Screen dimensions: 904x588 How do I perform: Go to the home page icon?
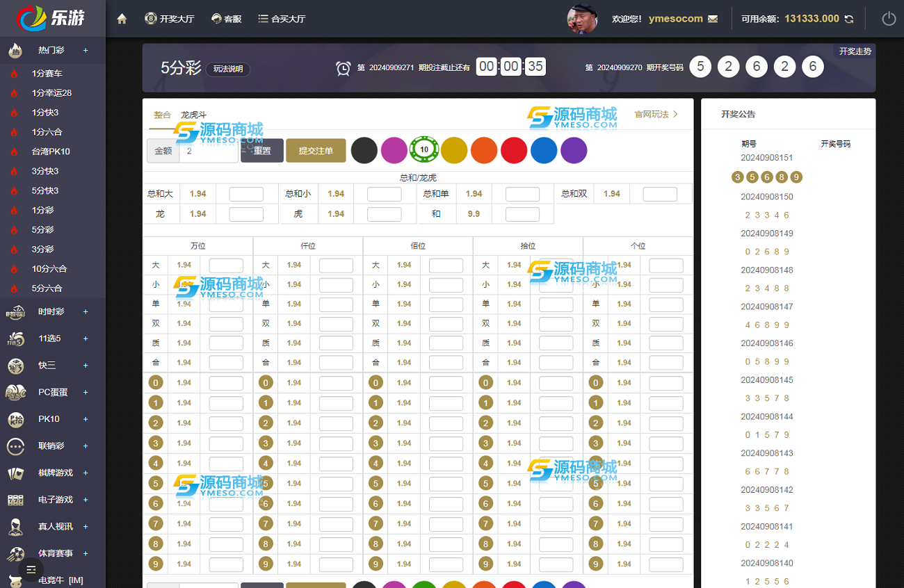pos(122,19)
